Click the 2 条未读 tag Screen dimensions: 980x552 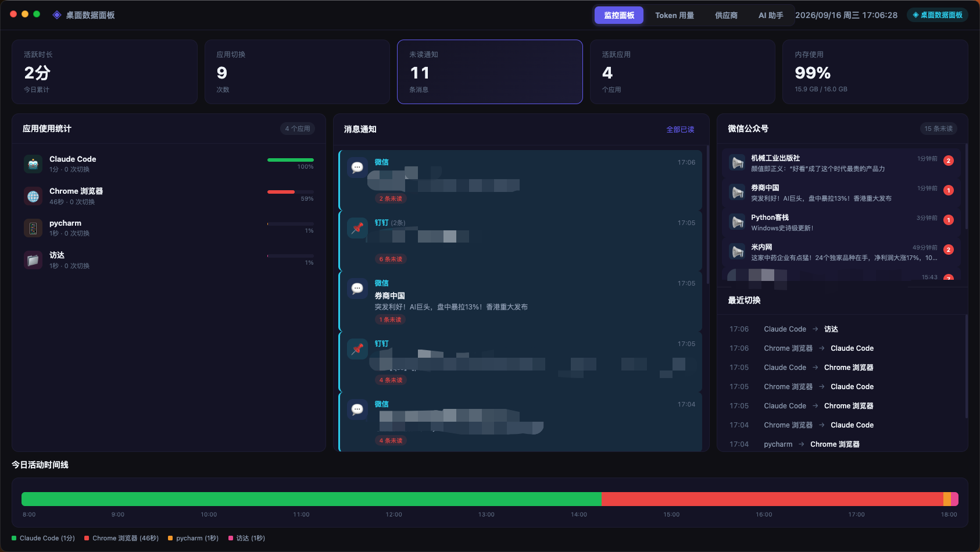click(x=391, y=199)
